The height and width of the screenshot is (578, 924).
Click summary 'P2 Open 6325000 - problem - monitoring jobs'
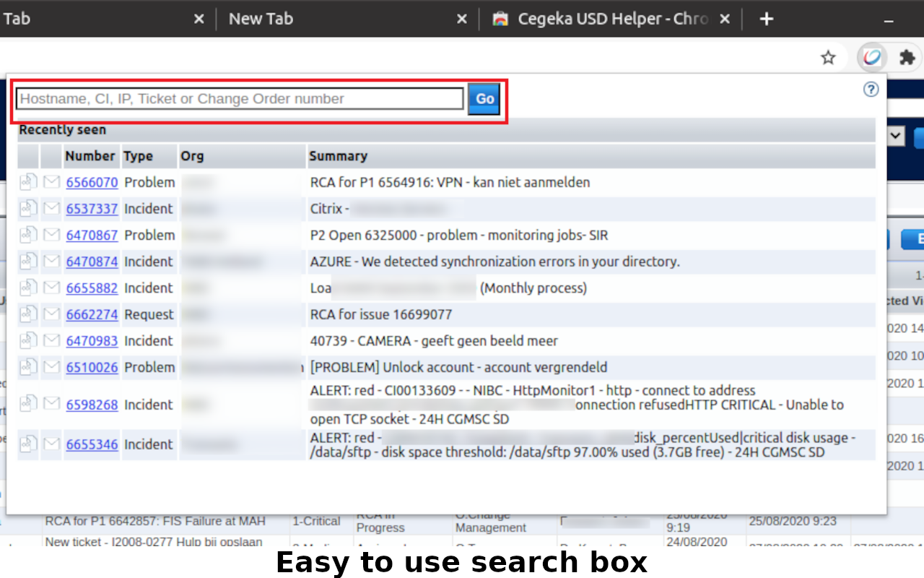coord(459,236)
